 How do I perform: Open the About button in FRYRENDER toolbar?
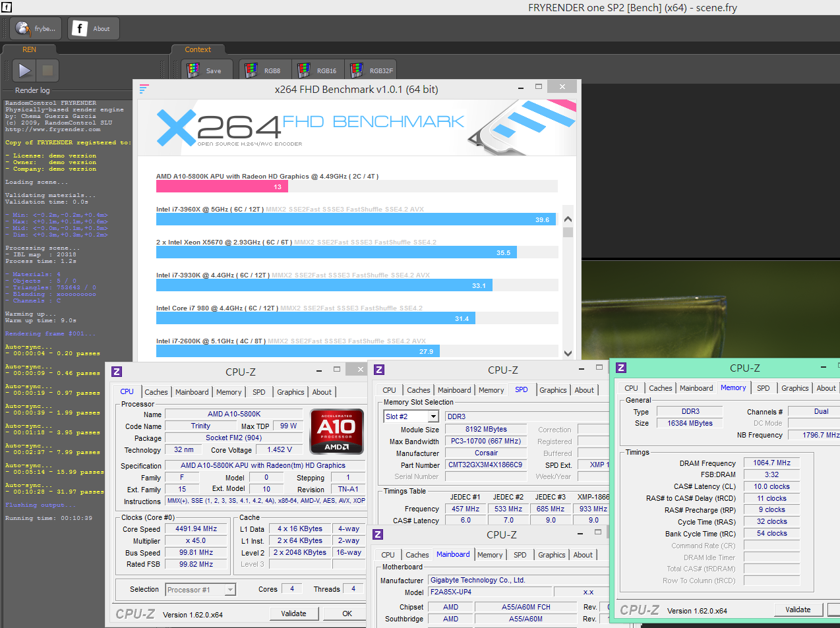pos(93,28)
